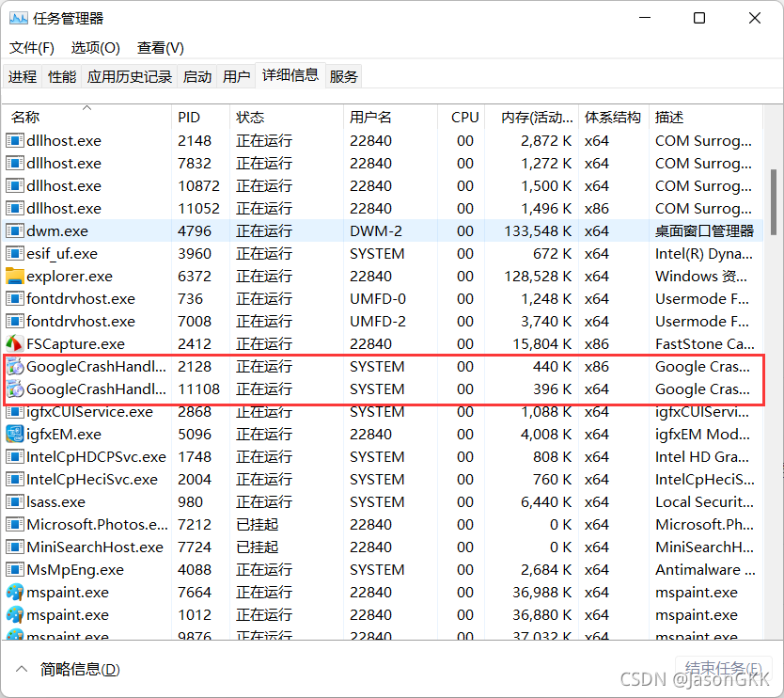Image resolution: width=784 pixels, height=698 pixels.
Task: Click icon of dllhost.exe PID 11052
Action: pos(14,208)
